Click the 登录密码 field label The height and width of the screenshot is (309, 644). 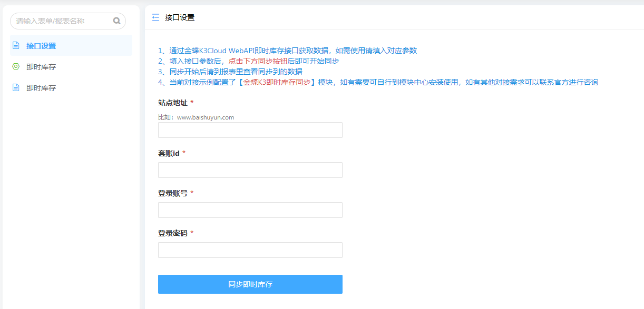click(173, 233)
